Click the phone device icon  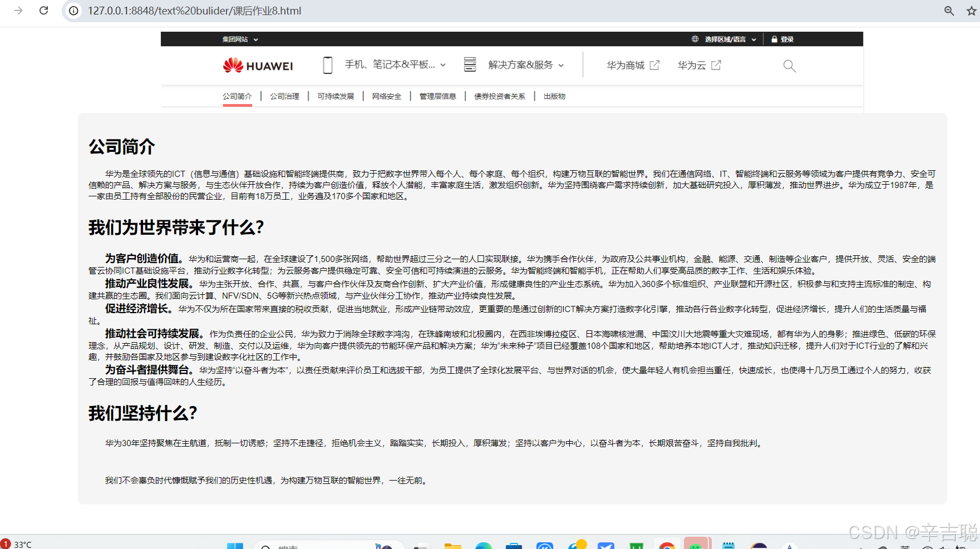[328, 65]
